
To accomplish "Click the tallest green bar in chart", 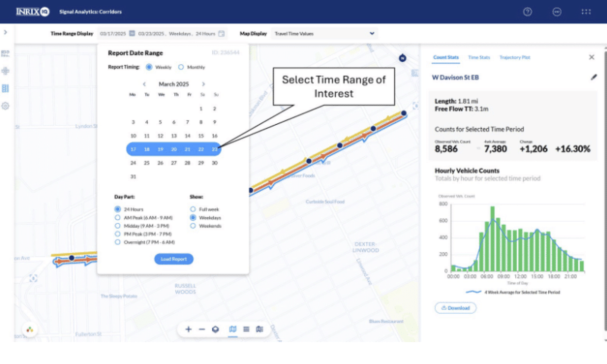I will [x=492, y=239].
